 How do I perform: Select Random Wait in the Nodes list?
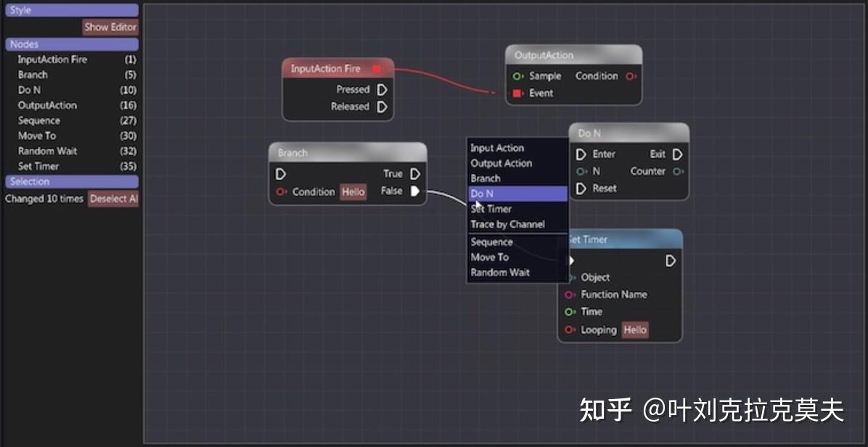pyautogui.click(x=48, y=151)
